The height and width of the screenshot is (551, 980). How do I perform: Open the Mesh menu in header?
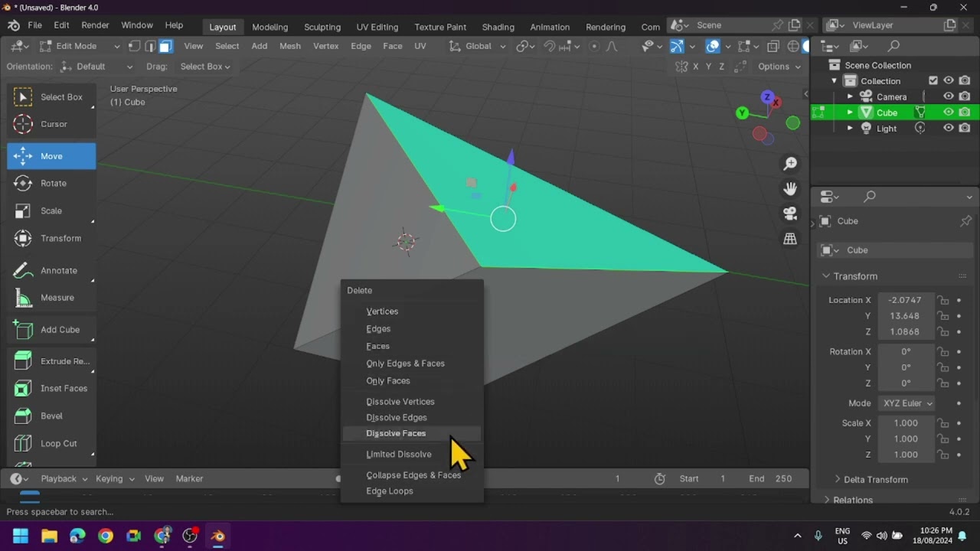point(290,46)
